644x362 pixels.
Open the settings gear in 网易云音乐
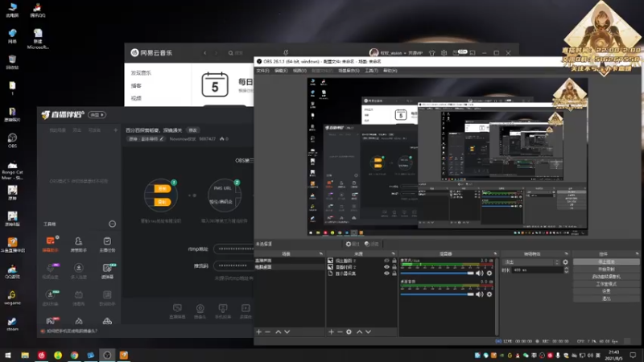point(444,53)
